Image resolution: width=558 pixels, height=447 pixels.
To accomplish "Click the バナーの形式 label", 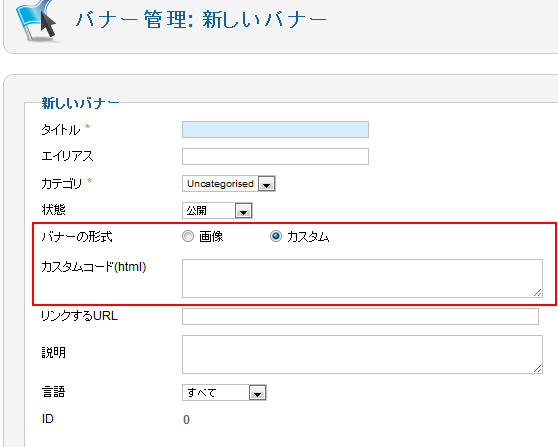I will (77, 237).
